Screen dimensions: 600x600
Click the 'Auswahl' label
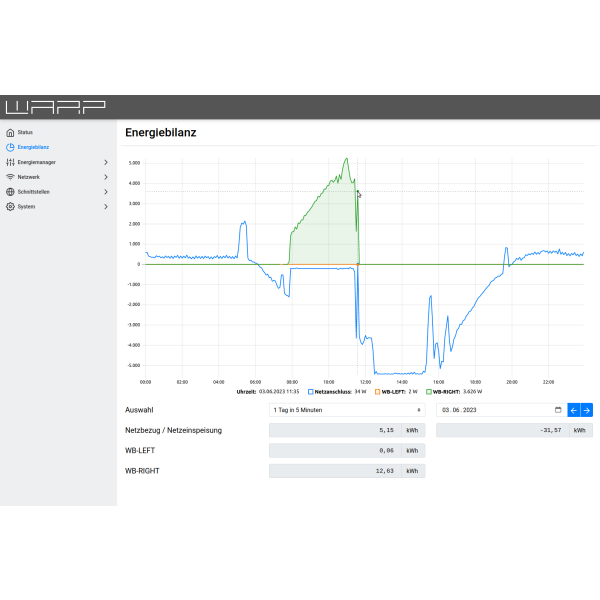139,410
